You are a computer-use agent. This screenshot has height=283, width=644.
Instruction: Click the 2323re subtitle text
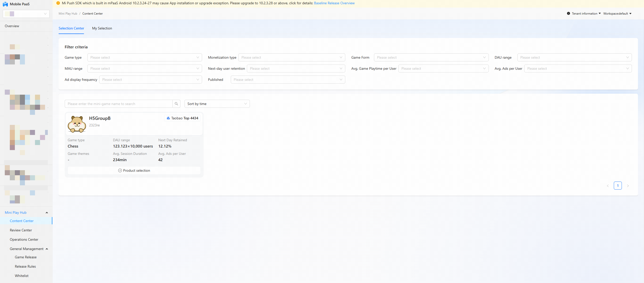coord(94,125)
